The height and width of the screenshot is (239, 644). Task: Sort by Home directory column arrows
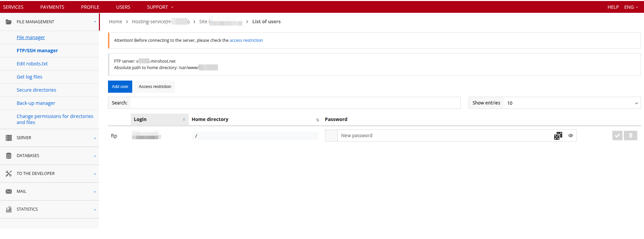[317, 120]
